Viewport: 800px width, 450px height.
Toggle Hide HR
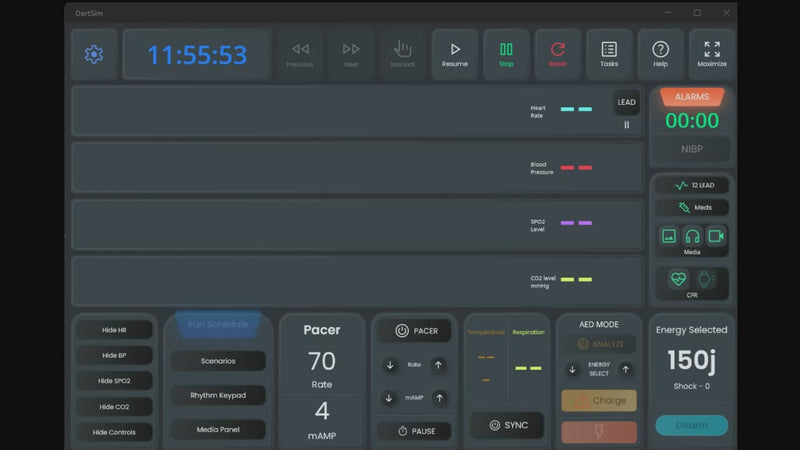[114, 330]
